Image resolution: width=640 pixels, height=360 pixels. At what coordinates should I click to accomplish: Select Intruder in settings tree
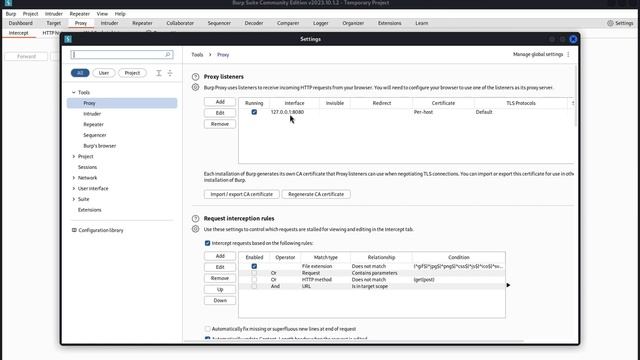92,114
